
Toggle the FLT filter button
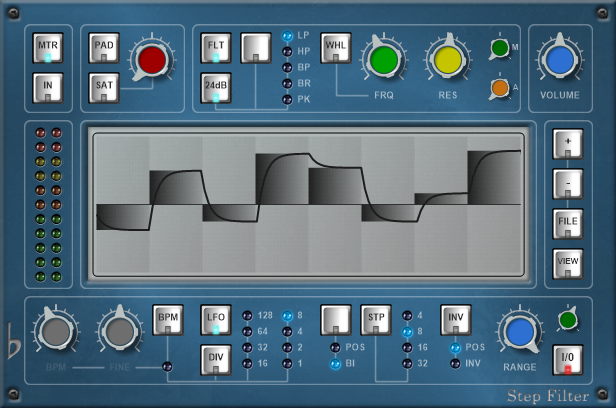(x=215, y=49)
